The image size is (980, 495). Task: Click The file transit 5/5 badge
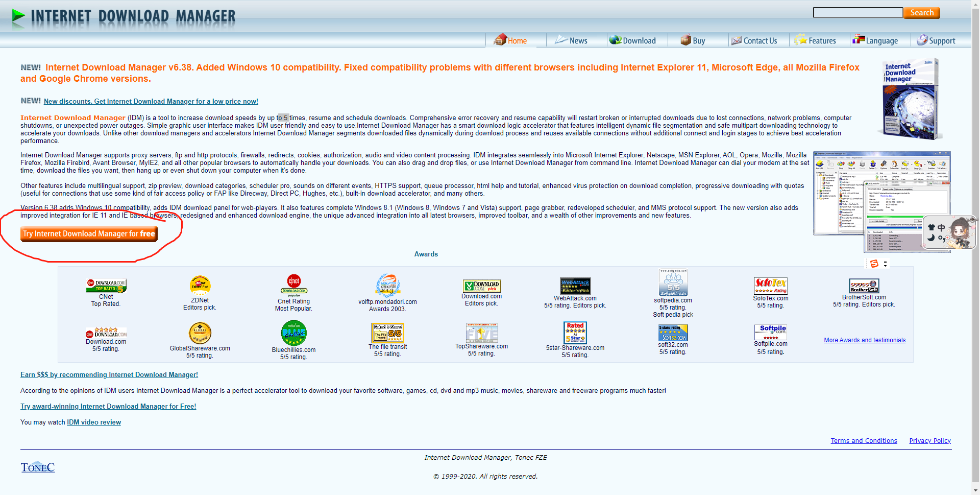pos(388,333)
